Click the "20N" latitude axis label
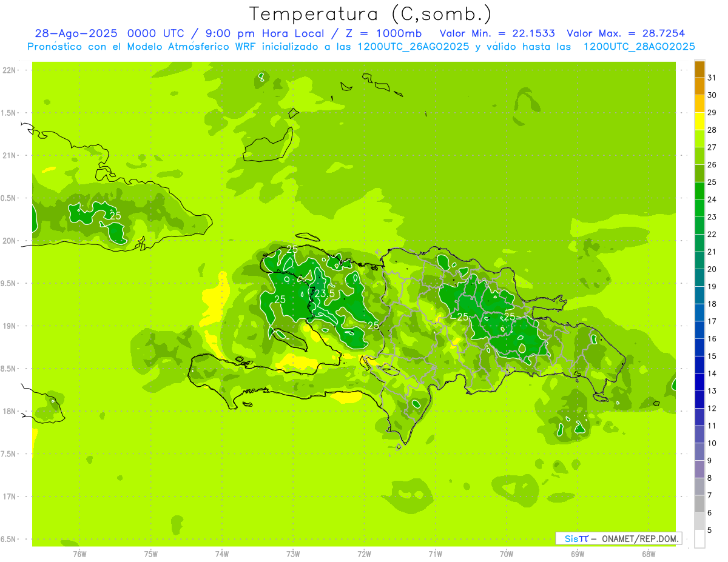This screenshot has height=562, width=728. (x=9, y=241)
